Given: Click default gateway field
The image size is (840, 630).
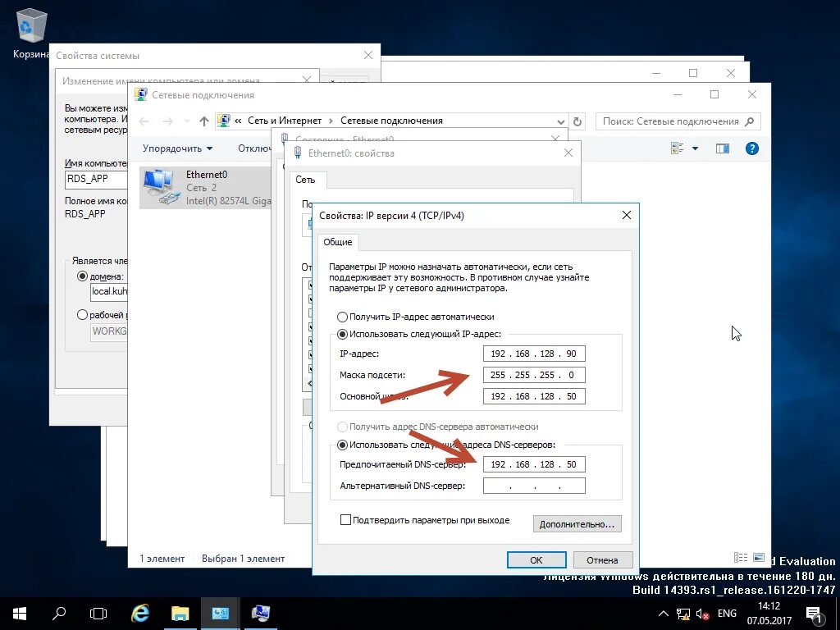Looking at the screenshot, I should point(534,396).
